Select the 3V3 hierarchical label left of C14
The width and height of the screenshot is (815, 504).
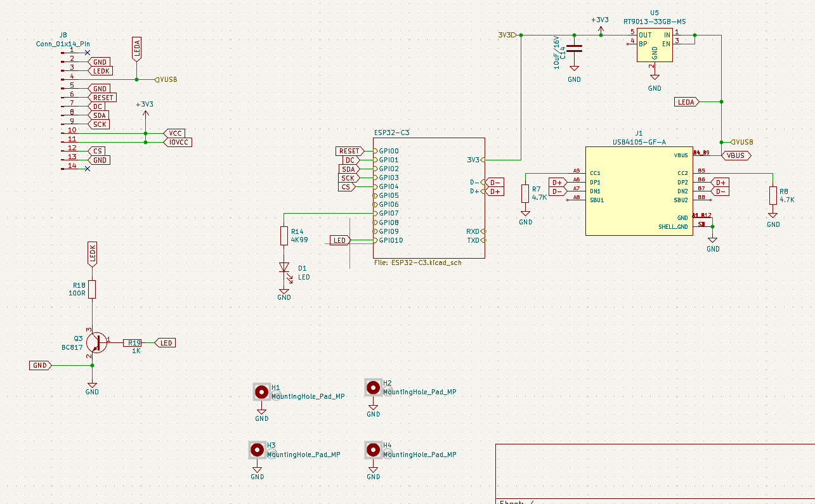(x=507, y=35)
